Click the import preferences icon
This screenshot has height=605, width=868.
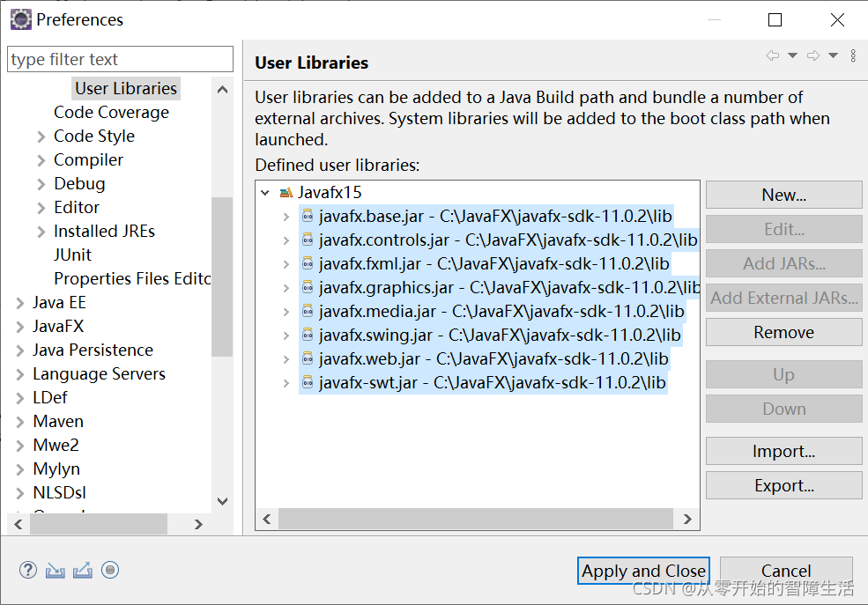(55, 570)
